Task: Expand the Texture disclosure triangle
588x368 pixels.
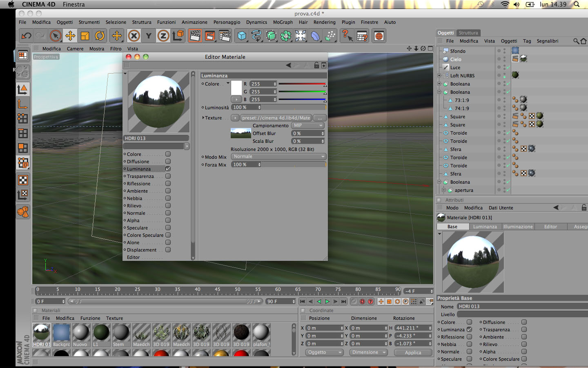Action: tap(203, 118)
